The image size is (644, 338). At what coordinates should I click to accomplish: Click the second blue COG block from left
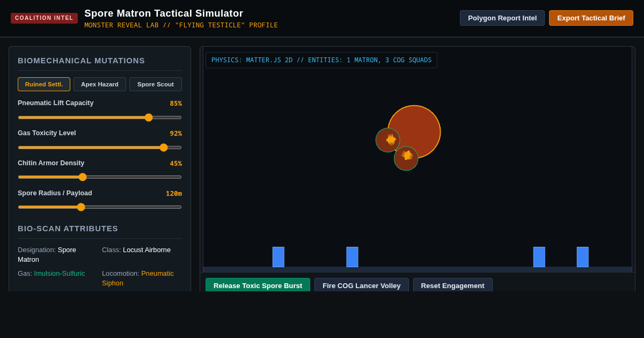(x=352, y=257)
